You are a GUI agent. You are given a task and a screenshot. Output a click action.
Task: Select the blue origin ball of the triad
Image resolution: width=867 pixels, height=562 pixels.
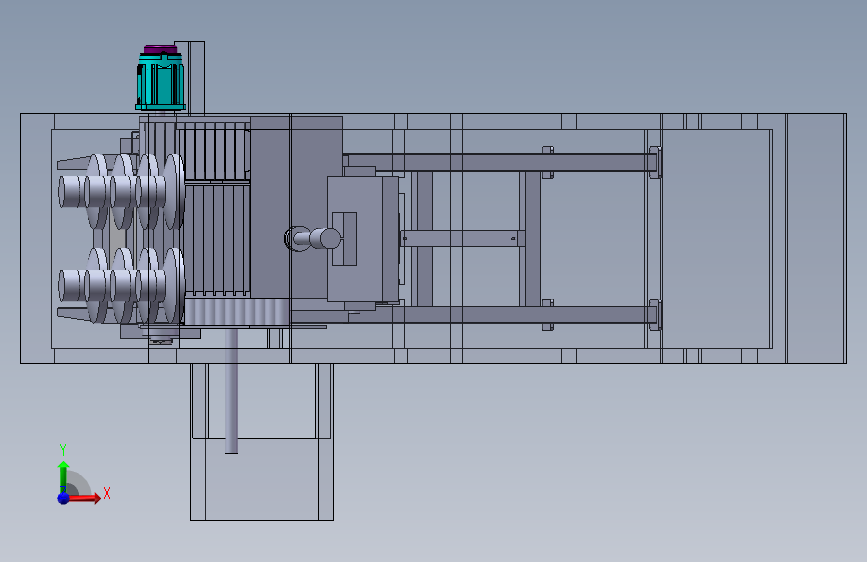tap(63, 498)
